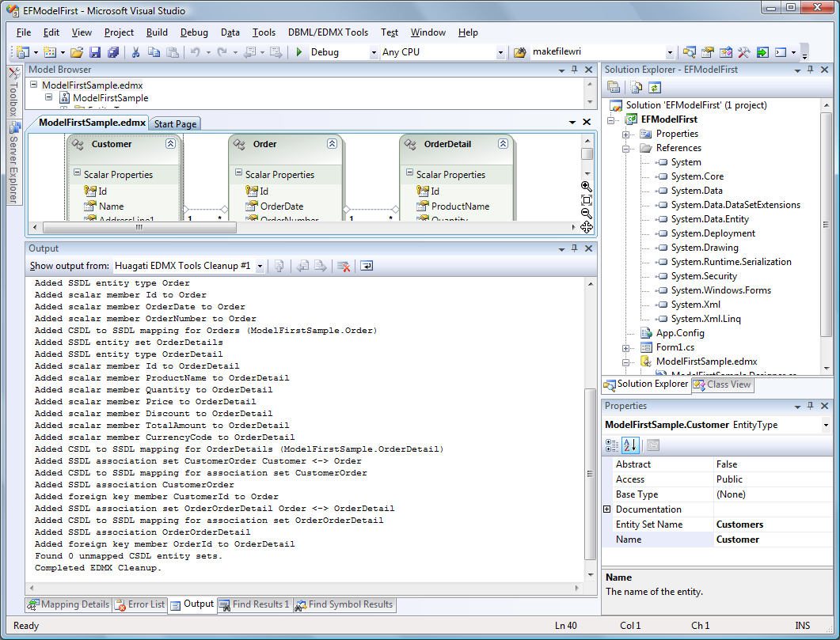
Task: Switch Properties grid to Alphabetical view
Action: click(630, 445)
